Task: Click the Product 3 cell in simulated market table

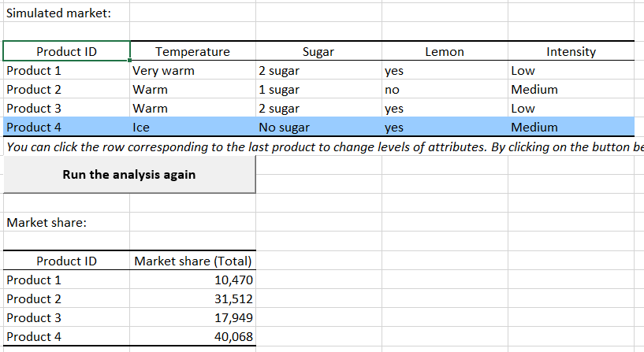Action: click(x=34, y=108)
